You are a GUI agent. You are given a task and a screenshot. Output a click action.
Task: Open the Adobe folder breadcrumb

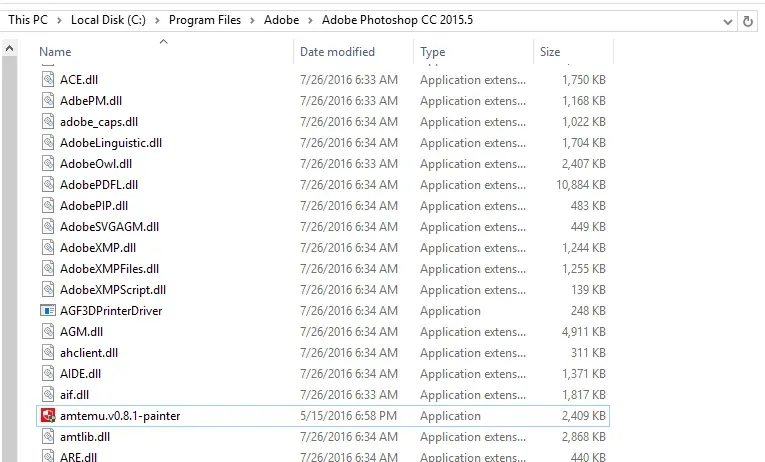coord(282,20)
